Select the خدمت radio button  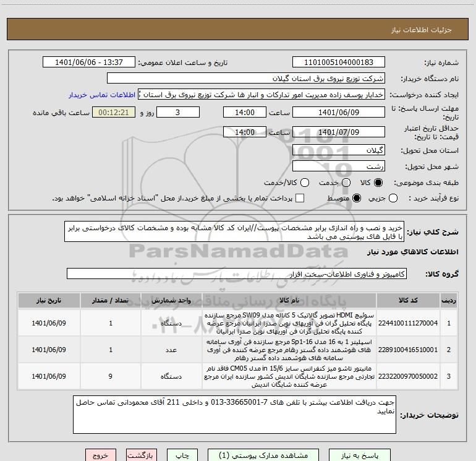coord(346,183)
